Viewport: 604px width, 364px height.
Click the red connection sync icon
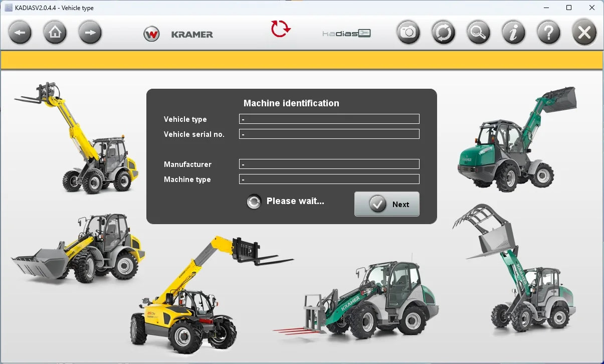[x=281, y=29]
